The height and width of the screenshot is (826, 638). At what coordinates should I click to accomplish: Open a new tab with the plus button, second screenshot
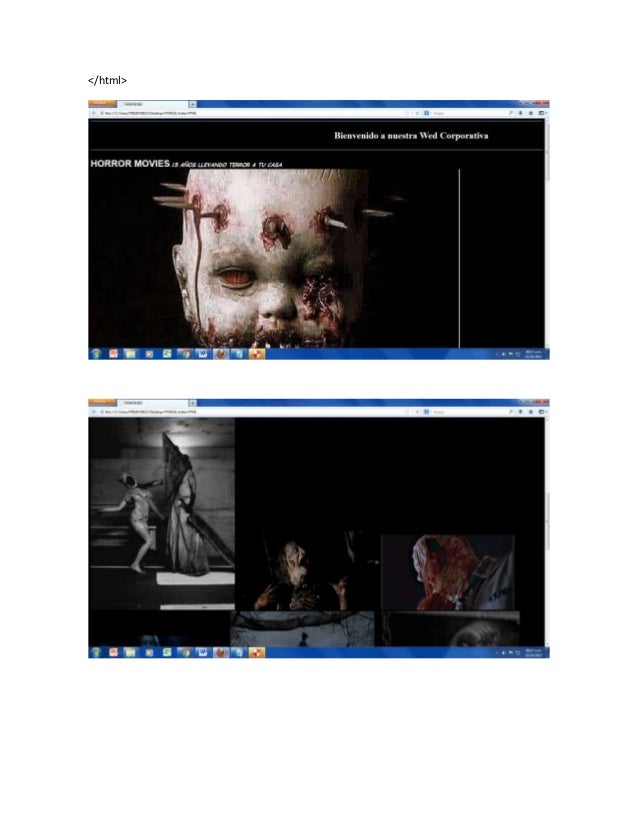point(192,403)
